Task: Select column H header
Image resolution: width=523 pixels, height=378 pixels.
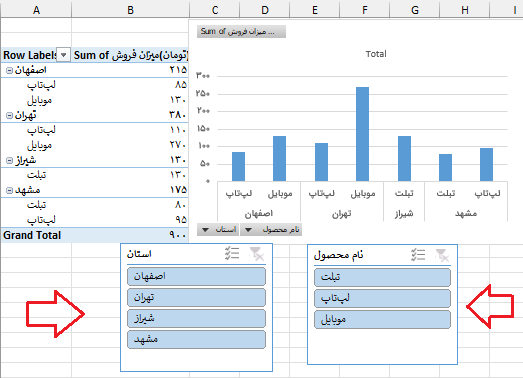Action: [x=465, y=9]
